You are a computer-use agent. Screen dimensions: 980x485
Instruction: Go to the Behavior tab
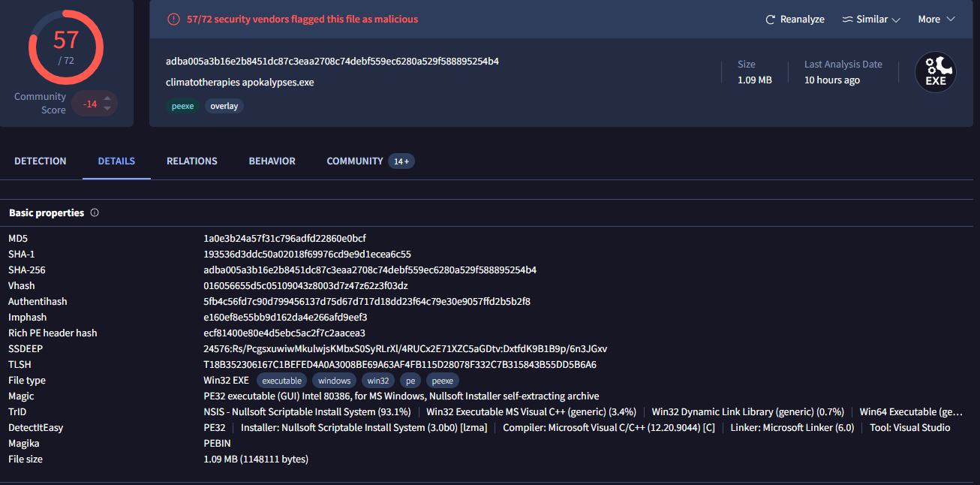click(x=272, y=161)
